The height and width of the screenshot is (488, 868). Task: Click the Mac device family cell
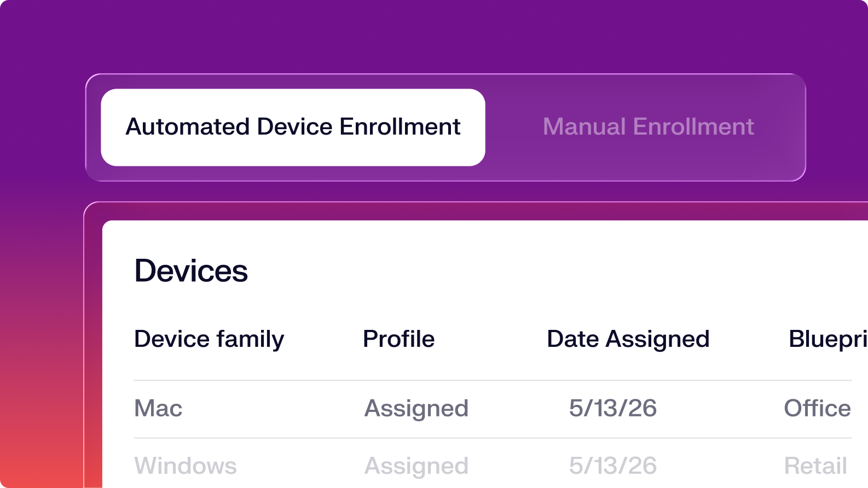coord(158,409)
